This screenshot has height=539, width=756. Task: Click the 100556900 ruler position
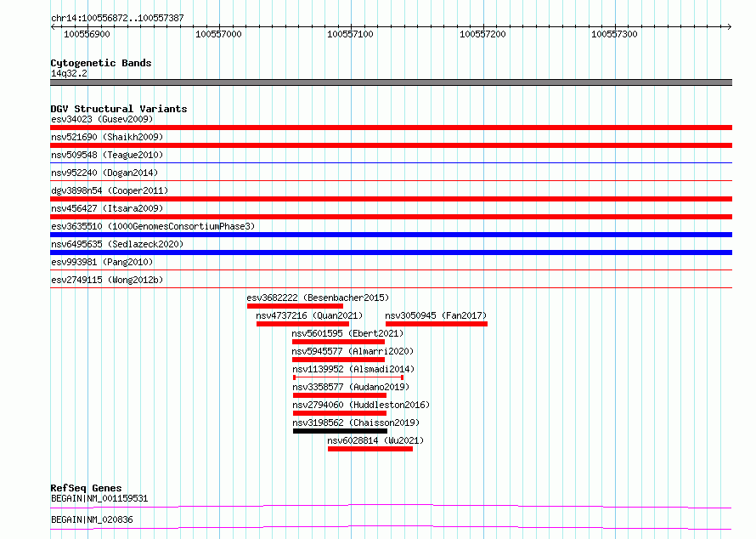(x=87, y=34)
